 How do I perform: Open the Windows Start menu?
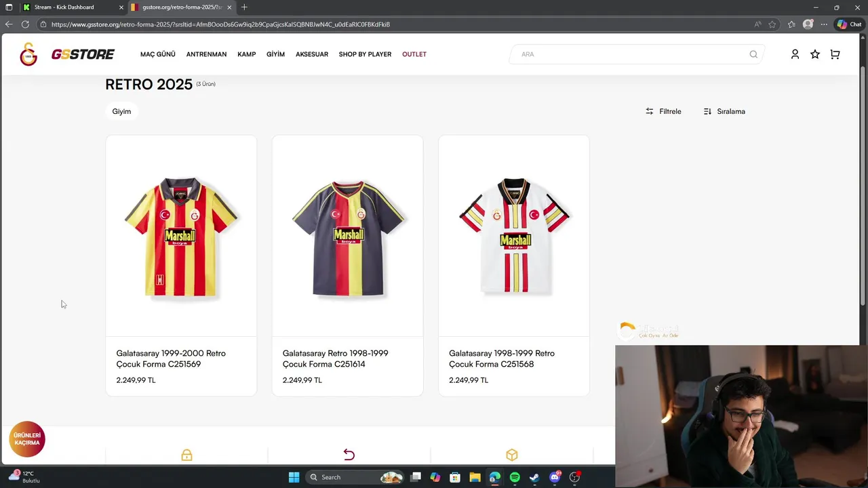tap(294, 477)
